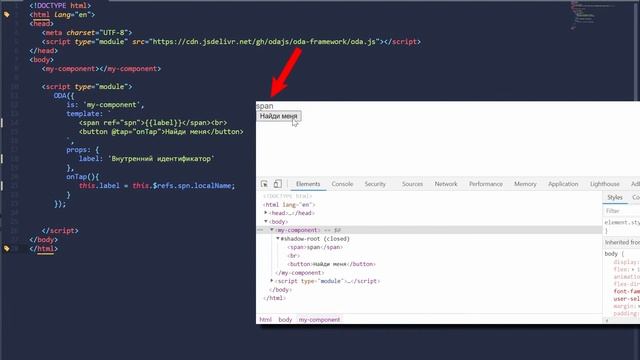
Task: Click the rendered 'span' text in page
Action: pyautogui.click(x=265, y=106)
